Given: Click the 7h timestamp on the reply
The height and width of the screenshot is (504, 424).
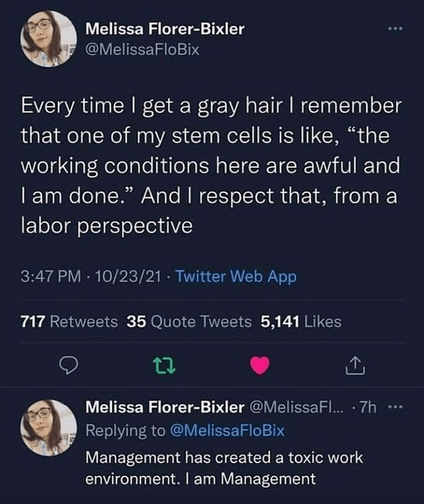Looking at the screenshot, I should point(367,408).
